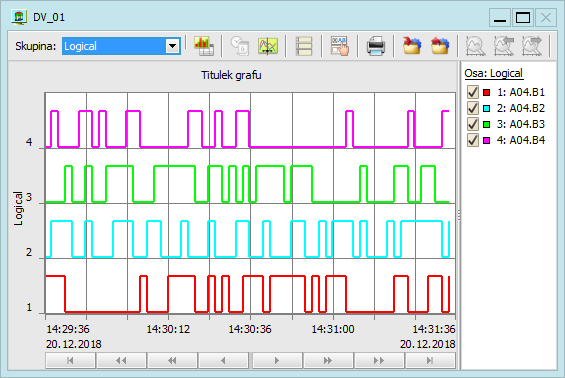This screenshot has height=378, width=565.
Task: Click the Osa: Logical axis heading
Action: [x=493, y=74]
